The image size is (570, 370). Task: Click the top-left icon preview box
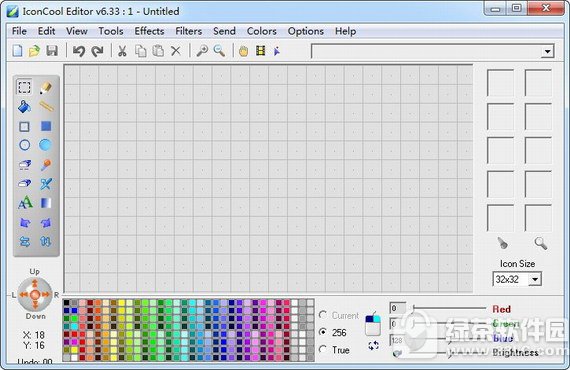click(x=501, y=83)
